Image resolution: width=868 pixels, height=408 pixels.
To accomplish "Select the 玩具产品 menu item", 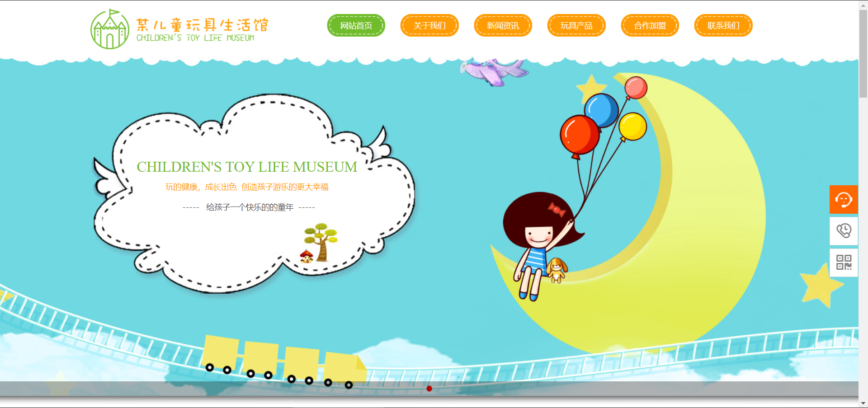I will pos(576,26).
